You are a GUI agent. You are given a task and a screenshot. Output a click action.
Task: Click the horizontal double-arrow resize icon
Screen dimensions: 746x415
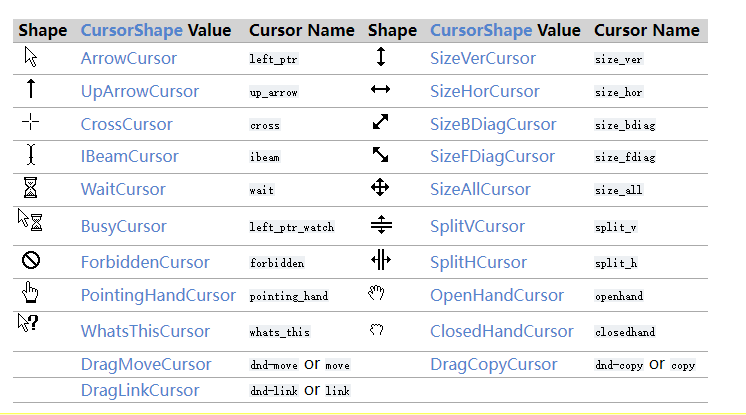380,91
